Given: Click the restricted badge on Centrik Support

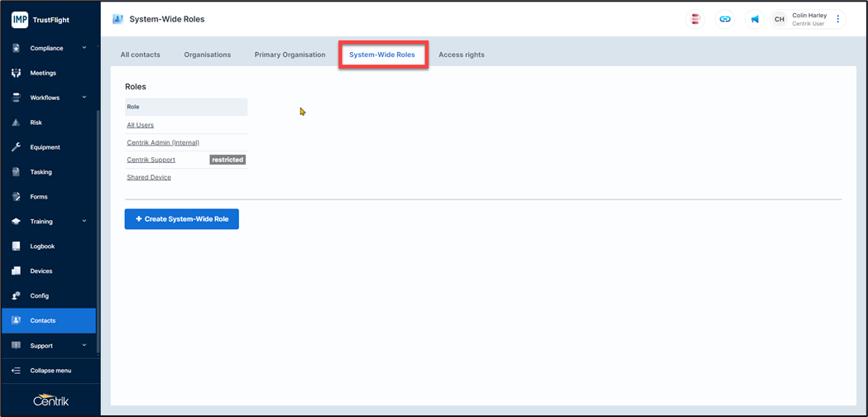Looking at the screenshot, I should [x=228, y=160].
